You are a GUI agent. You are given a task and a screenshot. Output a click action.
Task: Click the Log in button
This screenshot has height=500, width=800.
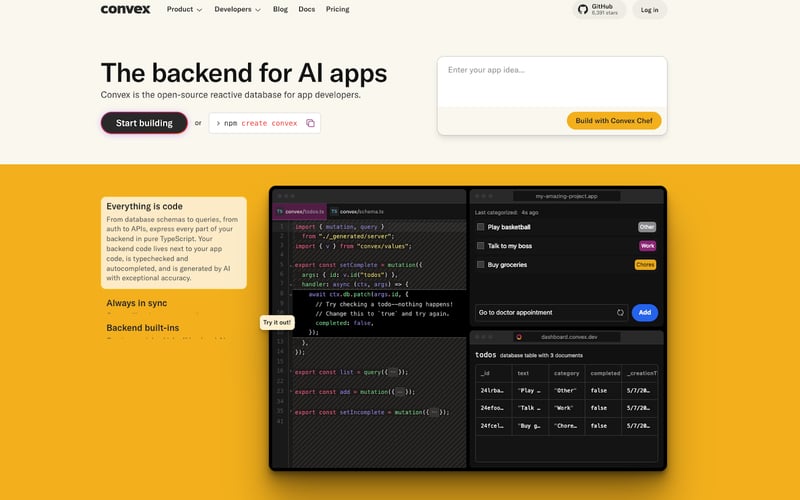click(649, 10)
